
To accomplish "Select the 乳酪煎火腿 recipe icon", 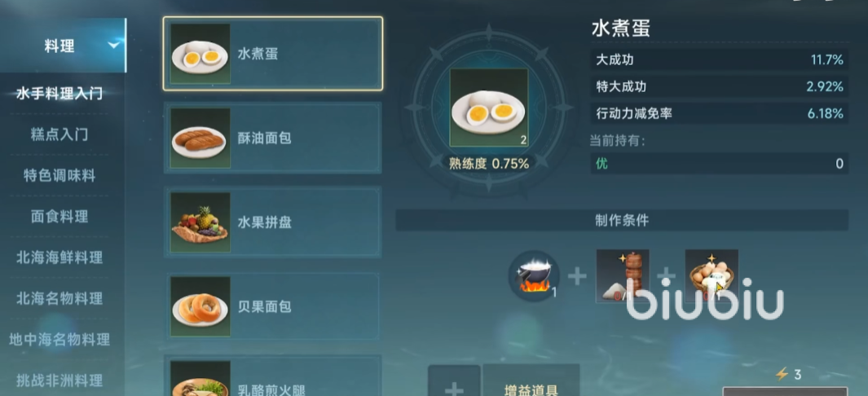I will (200, 379).
